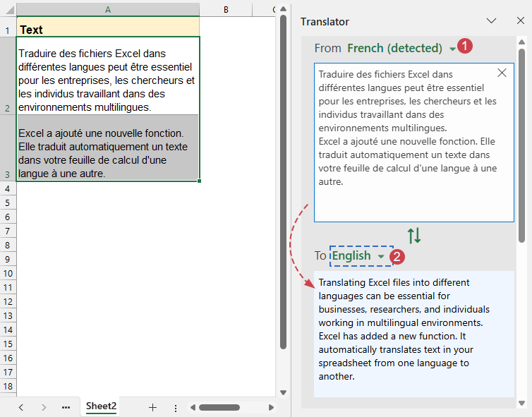Switch to the Sheet2 tab
This screenshot has width=532, height=417.
click(101, 406)
